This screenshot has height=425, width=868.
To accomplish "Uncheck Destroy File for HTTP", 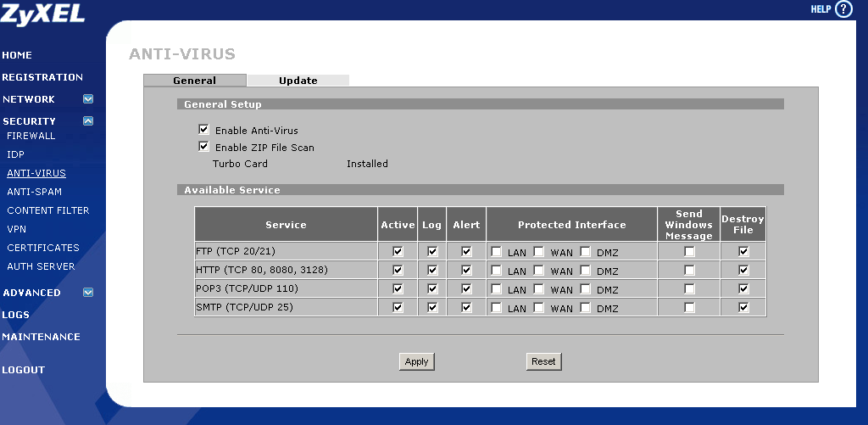I will pos(743,270).
